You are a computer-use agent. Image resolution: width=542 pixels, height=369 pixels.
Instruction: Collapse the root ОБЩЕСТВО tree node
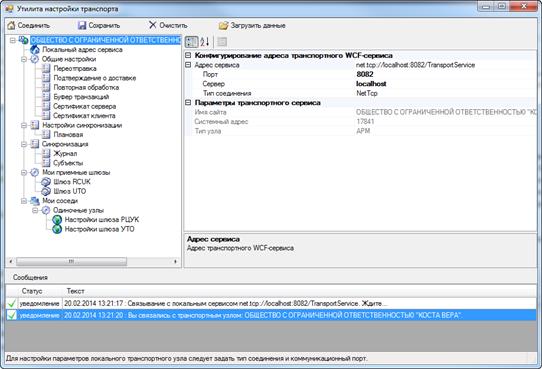click(x=12, y=40)
